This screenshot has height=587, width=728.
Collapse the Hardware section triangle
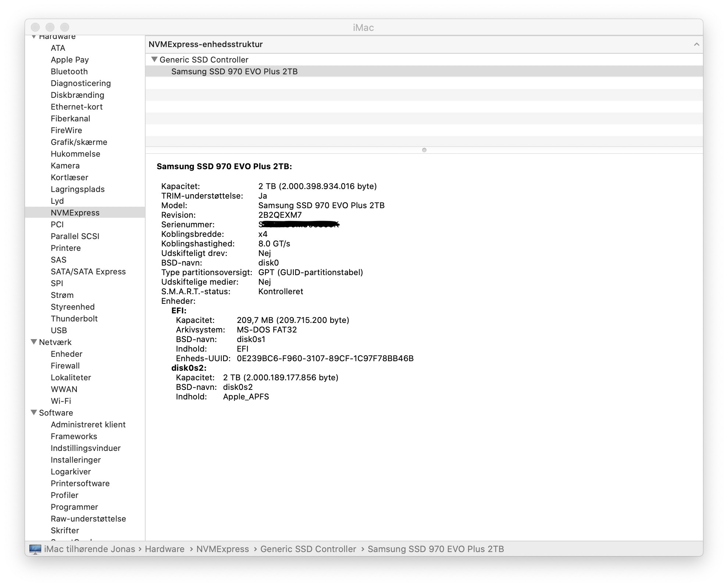34,37
